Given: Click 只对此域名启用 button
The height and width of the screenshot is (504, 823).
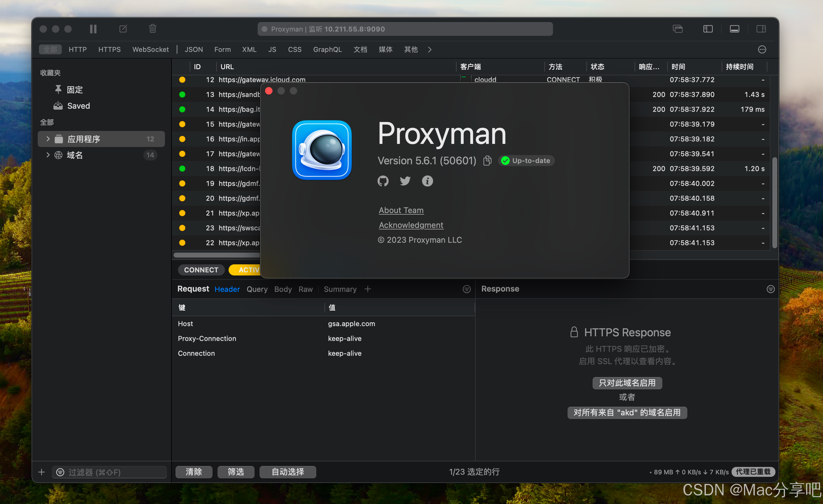Looking at the screenshot, I should coord(627,383).
